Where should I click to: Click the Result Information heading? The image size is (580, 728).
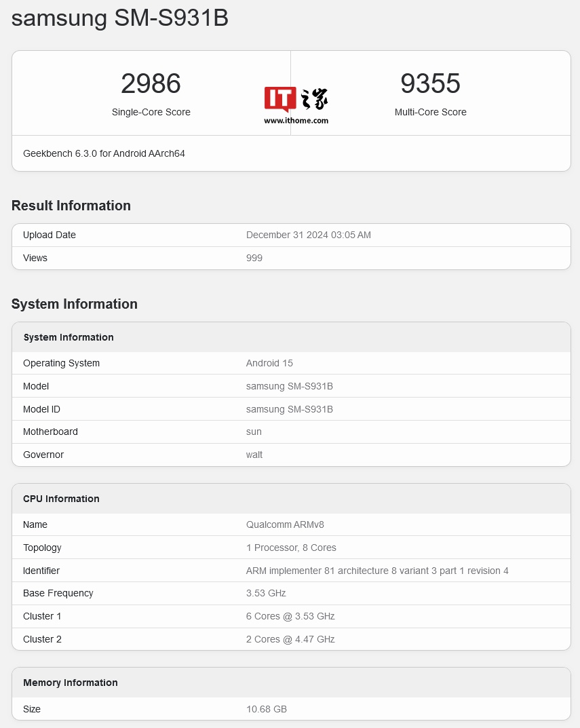tap(71, 206)
